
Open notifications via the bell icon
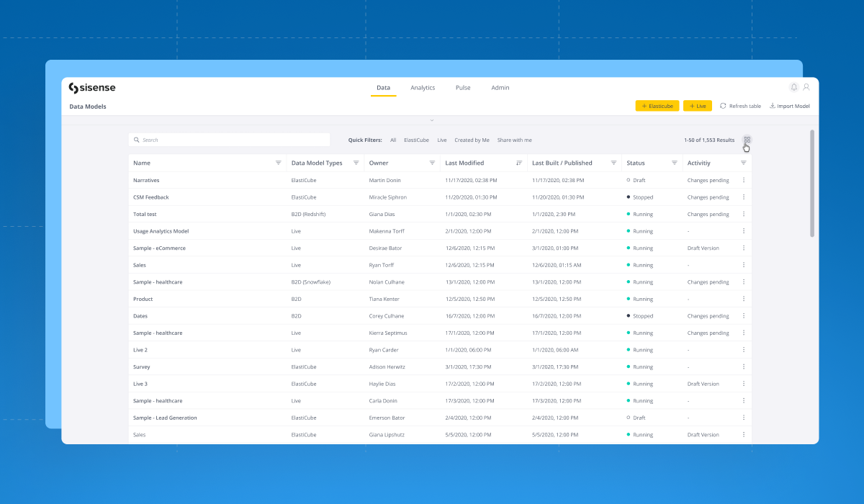(793, 87)
